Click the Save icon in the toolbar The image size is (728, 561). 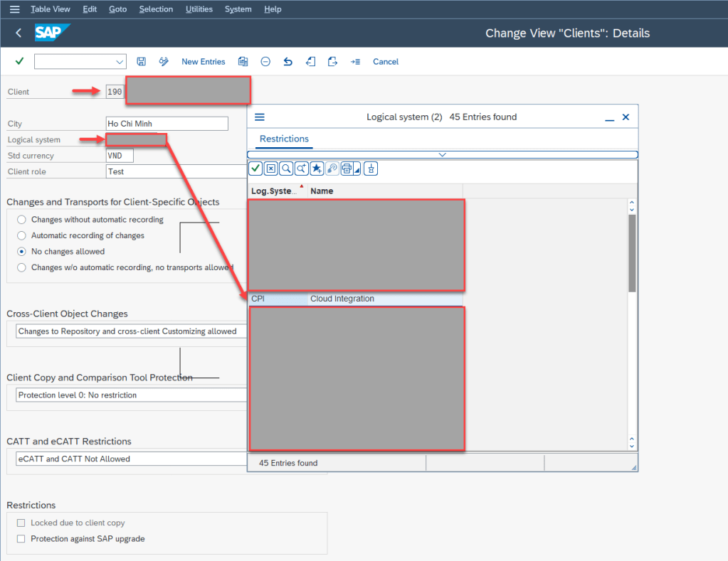click(x=142, y=62)
